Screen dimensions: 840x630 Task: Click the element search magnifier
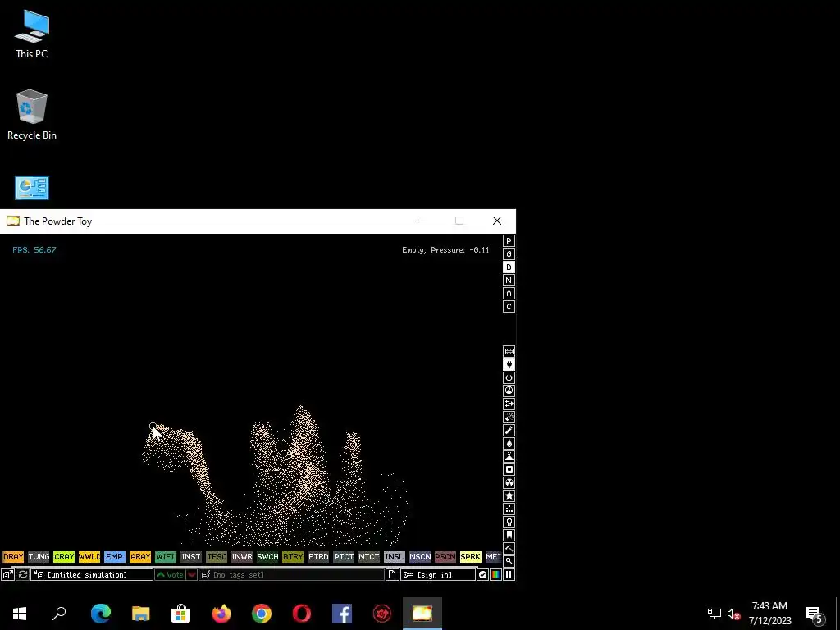pyautogui.click(x=509, y=561)
